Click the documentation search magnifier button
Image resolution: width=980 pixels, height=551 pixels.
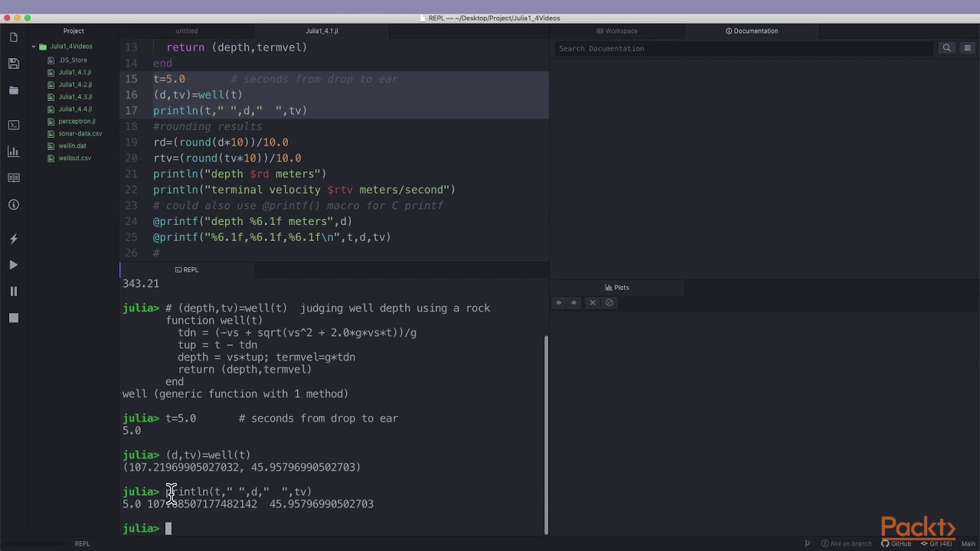[946, 48]
